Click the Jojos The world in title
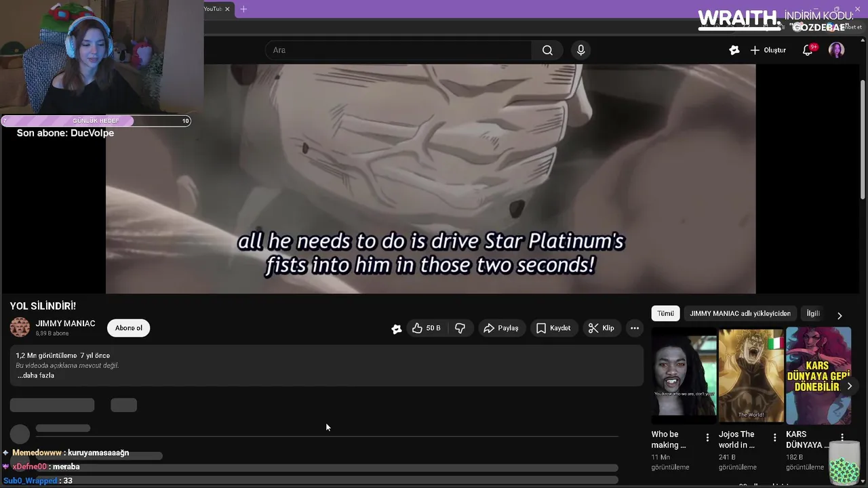Screen dimensions: 868x488 click(x=736, y=440)
